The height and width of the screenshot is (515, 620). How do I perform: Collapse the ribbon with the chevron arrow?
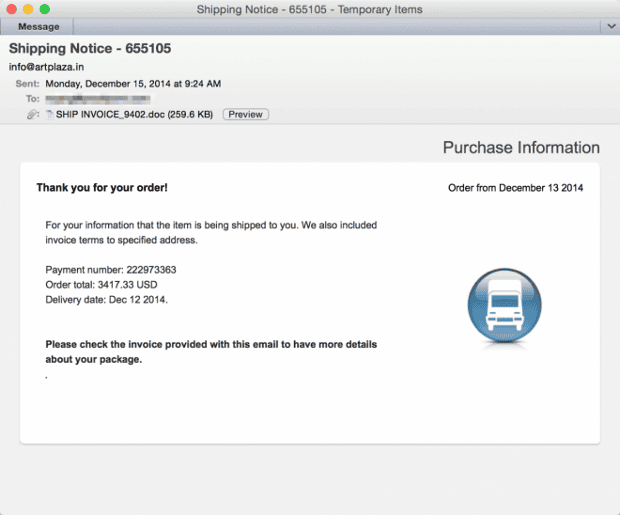(612, 27)
